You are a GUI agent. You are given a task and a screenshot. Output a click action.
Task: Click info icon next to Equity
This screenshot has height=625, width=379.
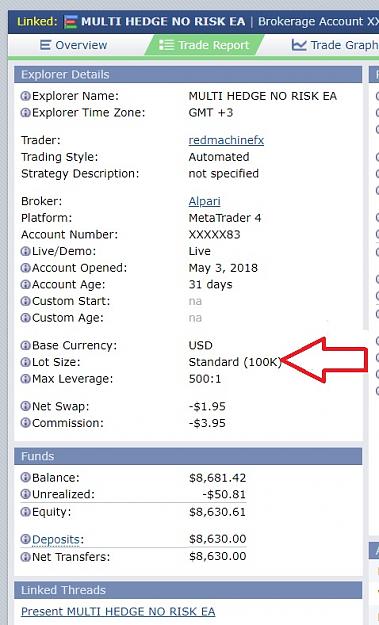click(26, 512)
